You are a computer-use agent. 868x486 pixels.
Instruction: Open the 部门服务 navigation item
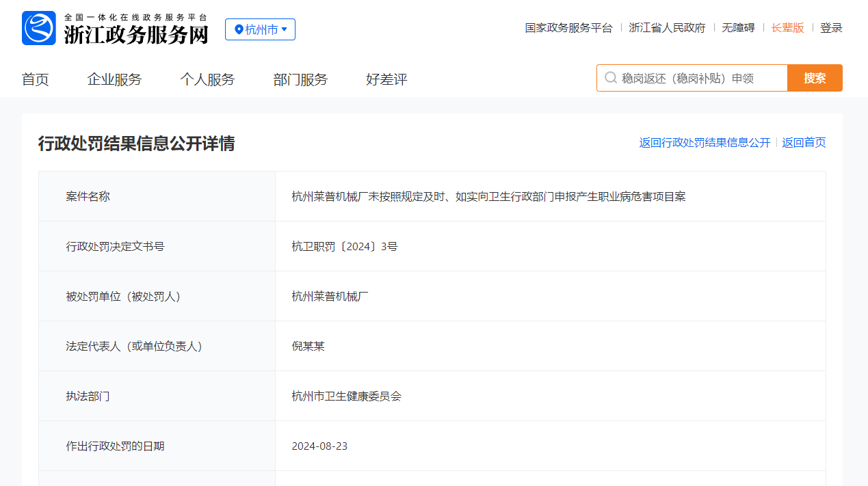(300, 79)
